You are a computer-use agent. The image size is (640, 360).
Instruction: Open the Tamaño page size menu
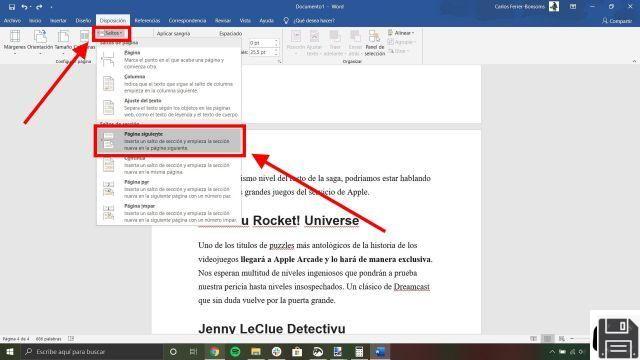63,41
